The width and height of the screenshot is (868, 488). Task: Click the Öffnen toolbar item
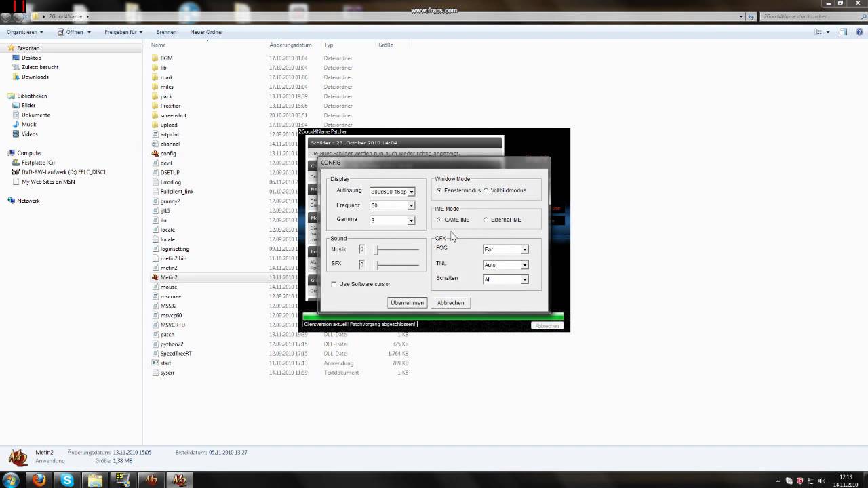click(x=73, y=32)
